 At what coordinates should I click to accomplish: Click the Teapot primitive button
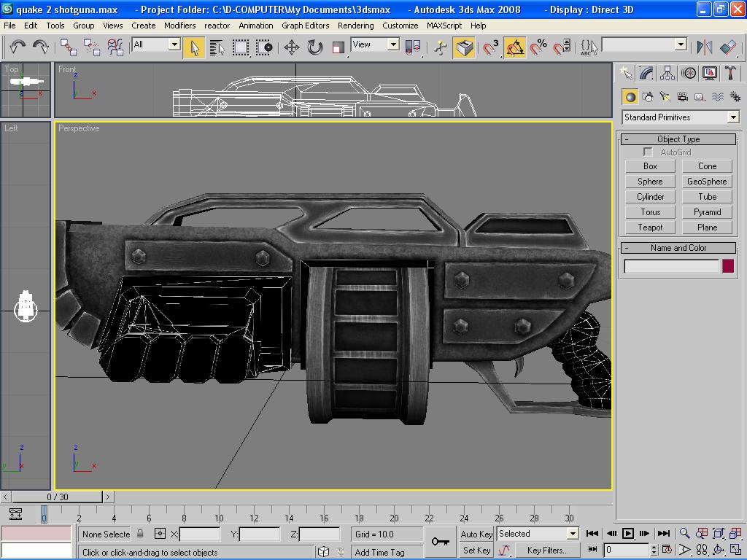coord(650,227)
